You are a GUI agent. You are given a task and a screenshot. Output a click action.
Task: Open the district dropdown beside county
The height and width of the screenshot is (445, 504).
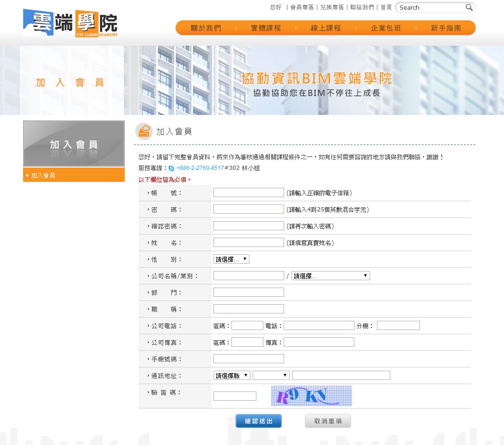pyautogui.click(x=271, y=376)
